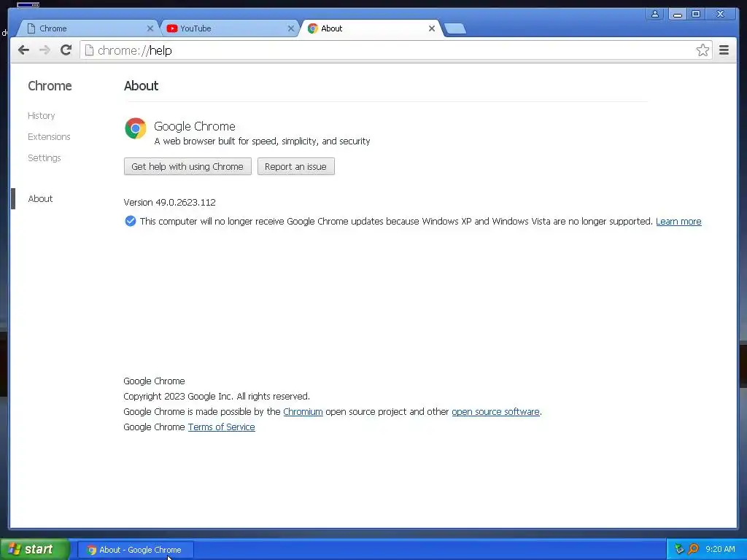The width and height of the screenshot is (747, 560).
Task: Open the Terms of Service link
Action: click(x=222, y=427)
